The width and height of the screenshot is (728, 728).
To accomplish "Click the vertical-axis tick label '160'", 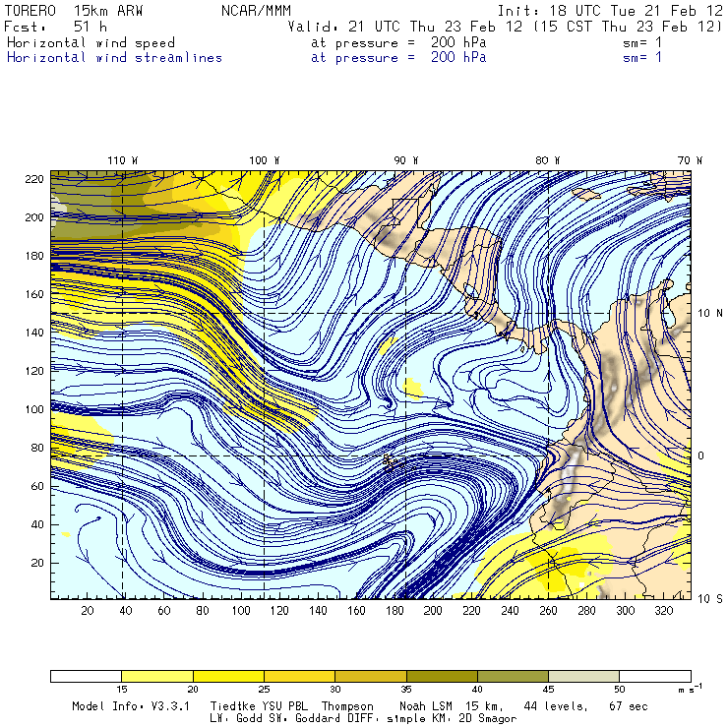I will (34, 294).
